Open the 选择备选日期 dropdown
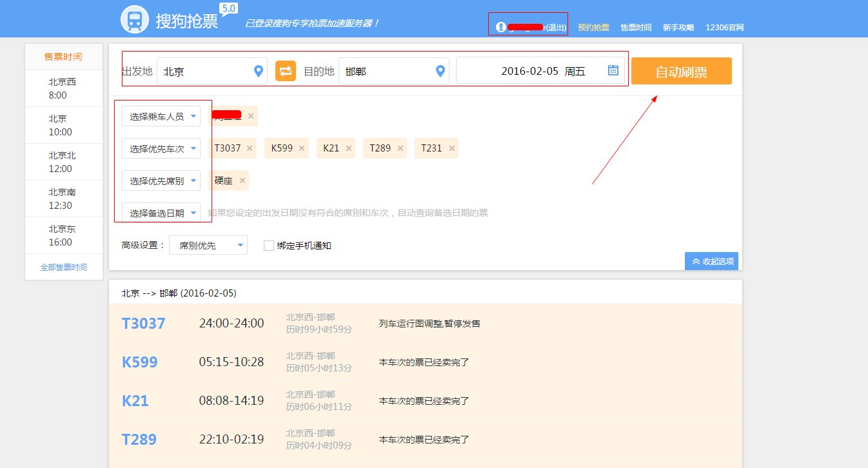868x468 pixels. pyautogui.click(x=161, y=213)
